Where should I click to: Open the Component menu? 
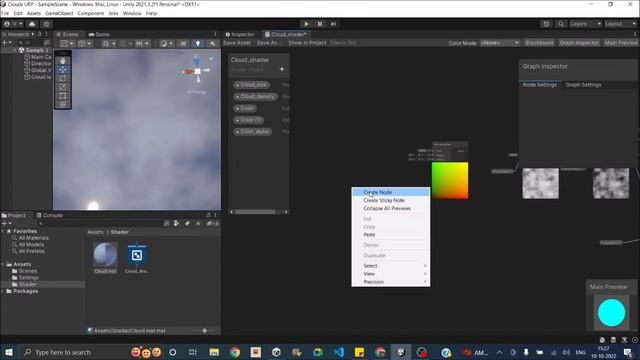coord(91,13)
